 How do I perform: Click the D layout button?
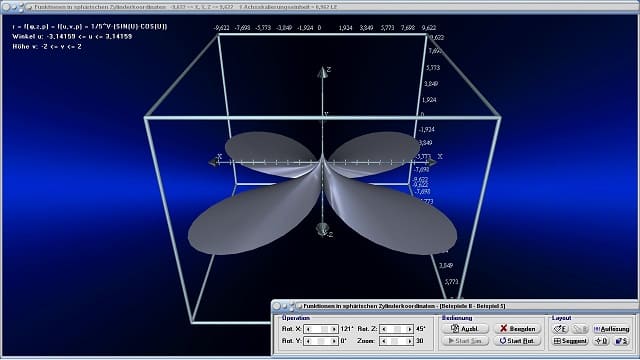(x=601, y=341)
